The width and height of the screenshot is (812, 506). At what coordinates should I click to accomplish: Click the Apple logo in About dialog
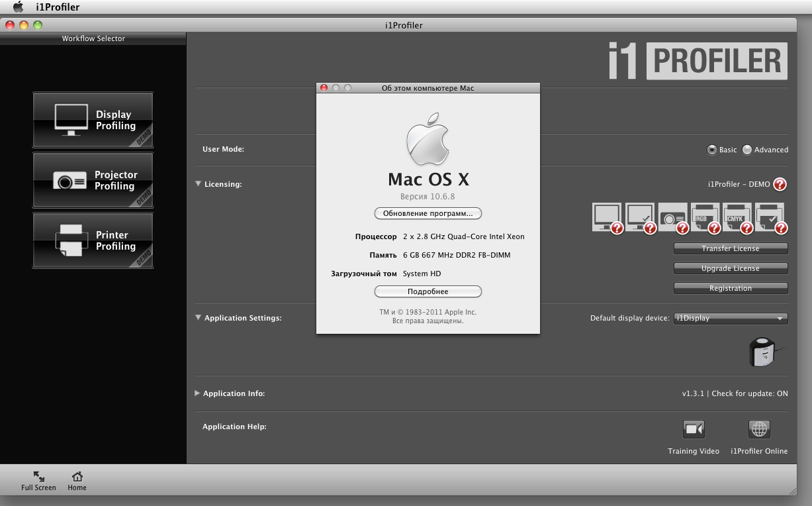428,140
